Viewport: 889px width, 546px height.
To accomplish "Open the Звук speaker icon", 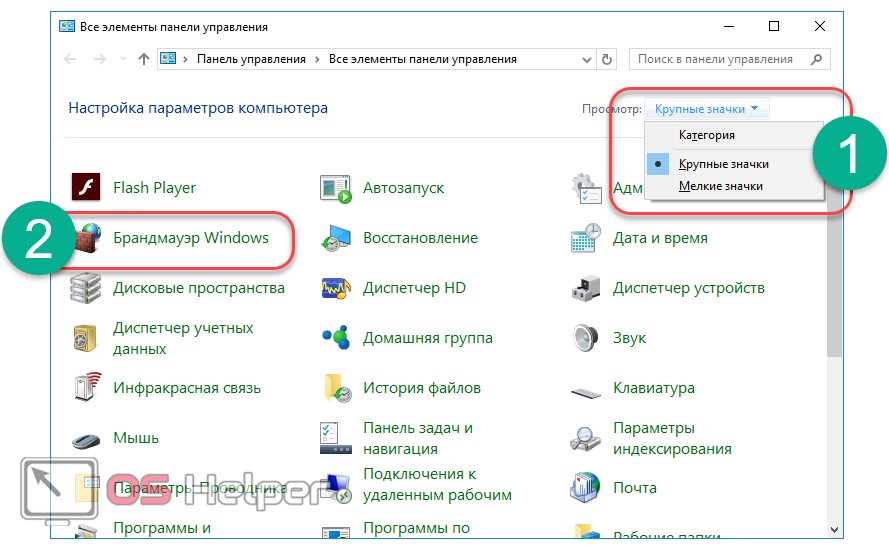I will coord(585,338).
